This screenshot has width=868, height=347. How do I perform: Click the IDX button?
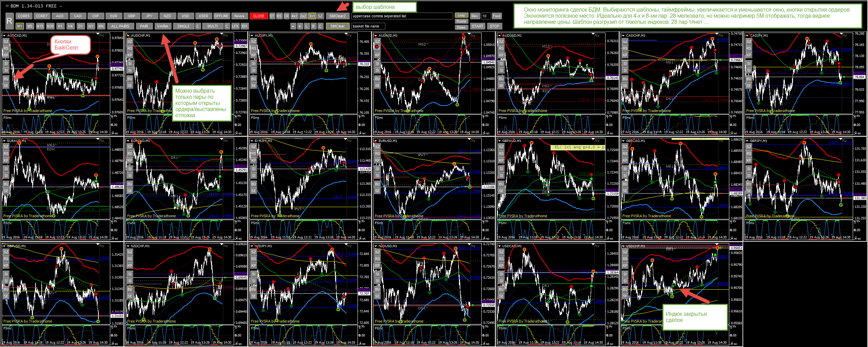point(245,26)
